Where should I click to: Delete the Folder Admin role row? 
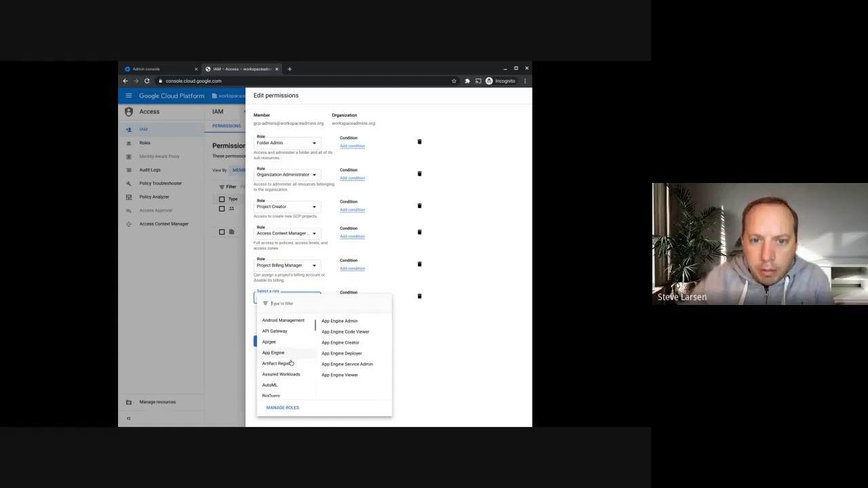[x=419, y=142]
